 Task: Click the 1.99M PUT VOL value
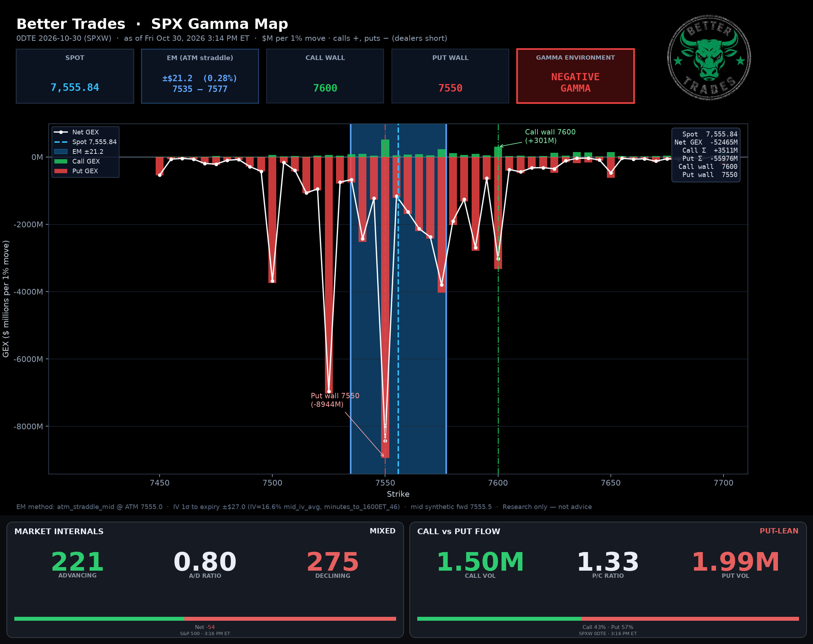(735, 562)
